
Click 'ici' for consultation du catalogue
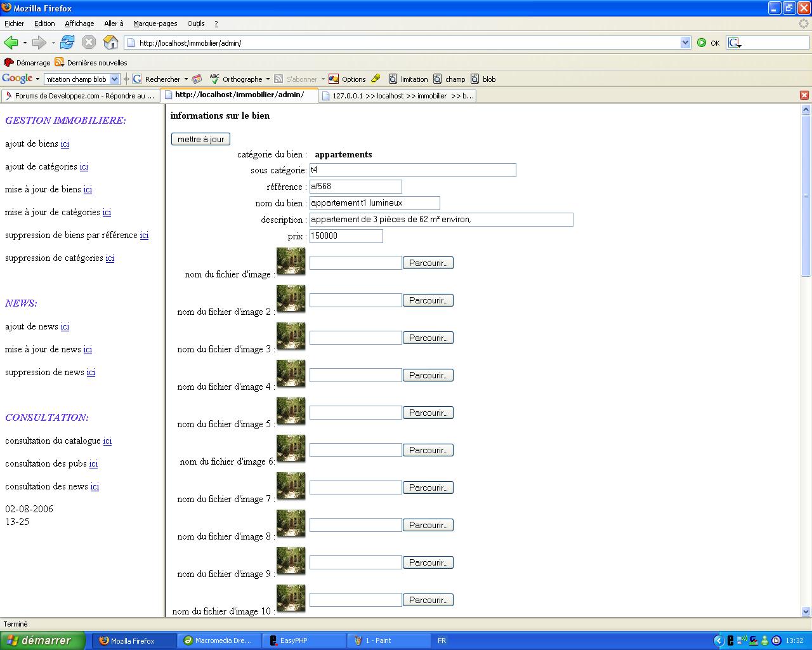click(x=107, y=441)
